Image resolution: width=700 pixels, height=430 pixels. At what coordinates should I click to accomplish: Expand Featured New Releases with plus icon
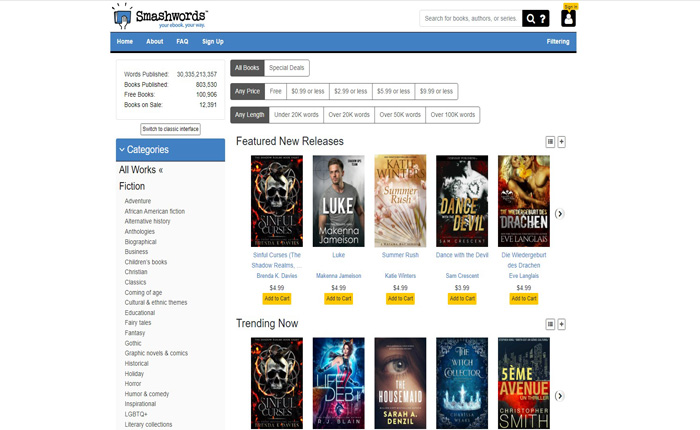click(x=562, y=142)
